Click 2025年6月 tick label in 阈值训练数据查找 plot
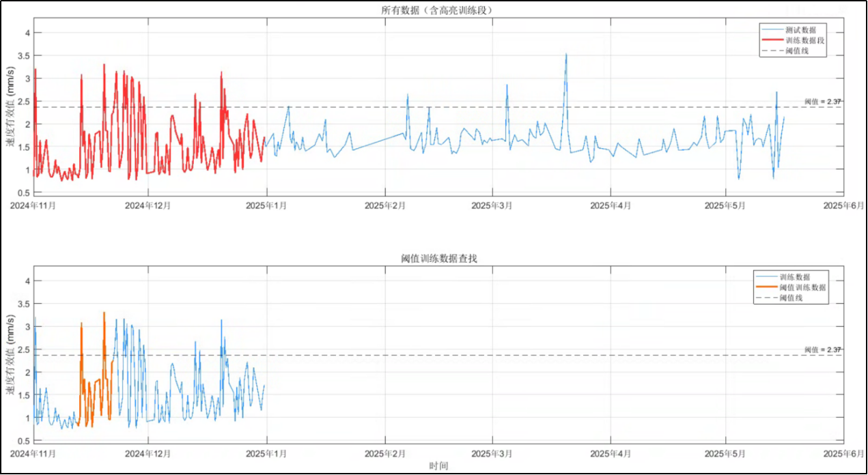The width and height of the screenshot is (868, 475). pos(843,452)
